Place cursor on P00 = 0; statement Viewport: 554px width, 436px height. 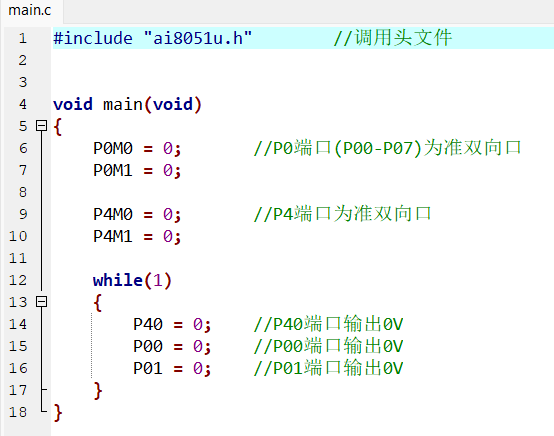pos(172,346)
